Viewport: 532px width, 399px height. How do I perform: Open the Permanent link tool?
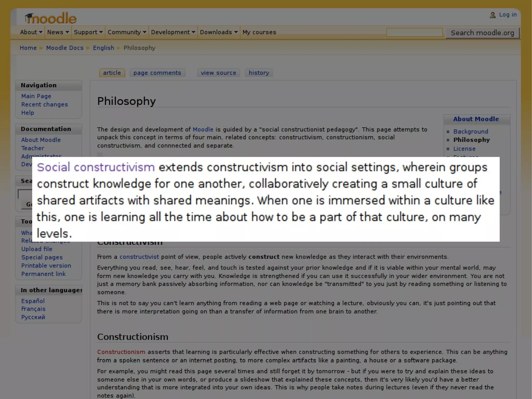(x=43, y=274)
